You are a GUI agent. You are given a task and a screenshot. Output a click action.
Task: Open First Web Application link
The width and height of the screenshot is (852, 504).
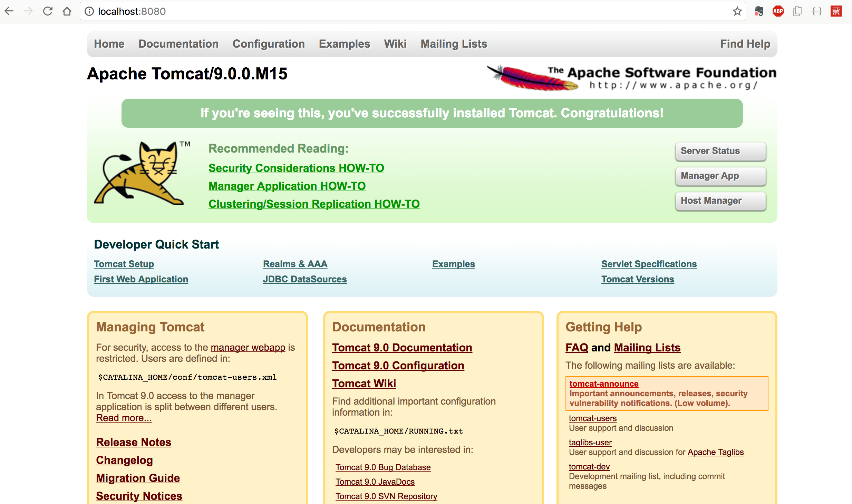[x=141, y=279]
